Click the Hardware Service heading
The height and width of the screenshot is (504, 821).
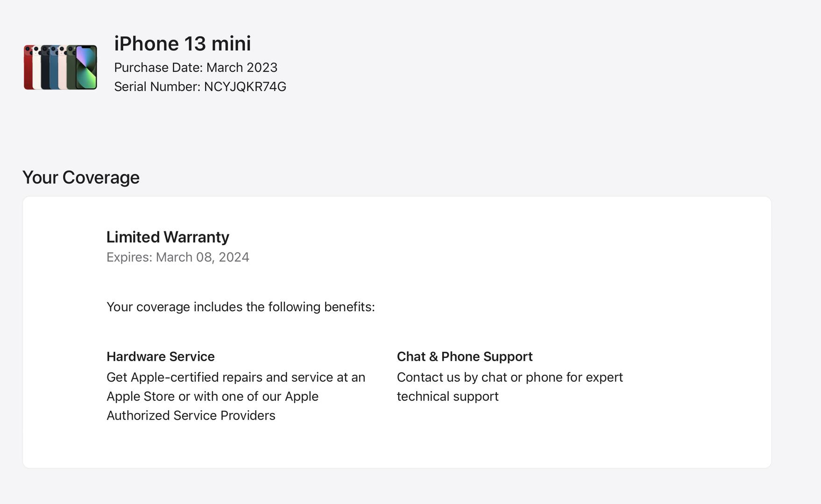[x=161, y=357]
